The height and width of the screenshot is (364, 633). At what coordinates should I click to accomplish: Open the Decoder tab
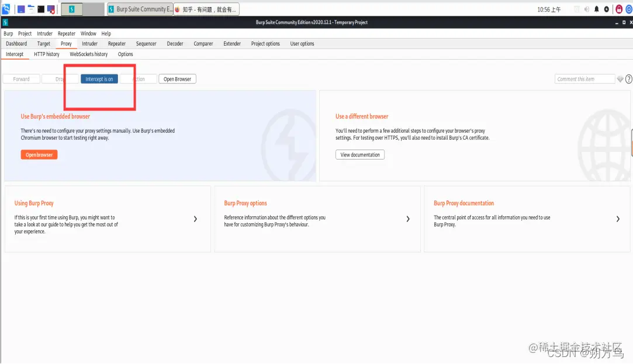click(x=175, y=44)
